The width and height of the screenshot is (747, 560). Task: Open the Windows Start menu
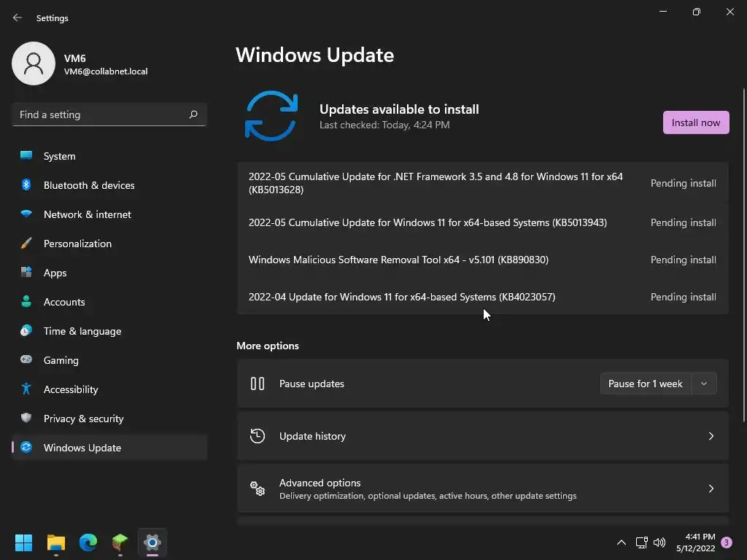23,542
